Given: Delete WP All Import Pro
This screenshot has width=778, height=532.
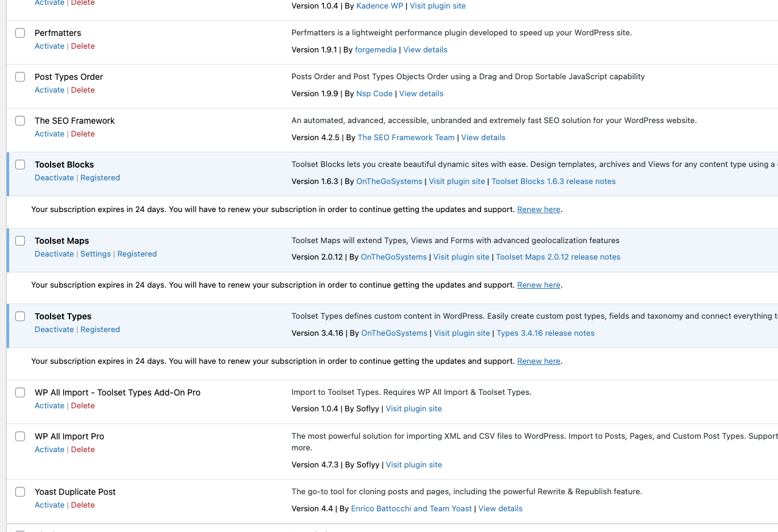Looking at the screenshot, I should [x=83, y=450].
